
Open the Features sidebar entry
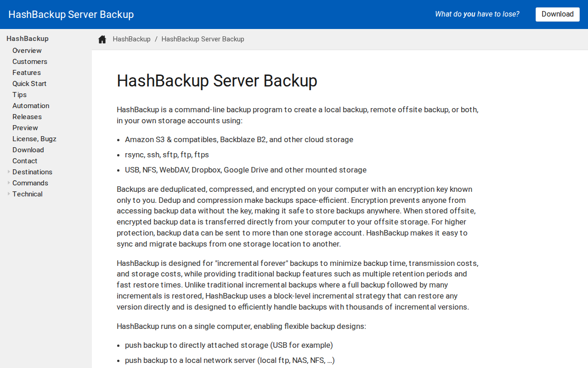pyautogui.click(x=27, y=73)
